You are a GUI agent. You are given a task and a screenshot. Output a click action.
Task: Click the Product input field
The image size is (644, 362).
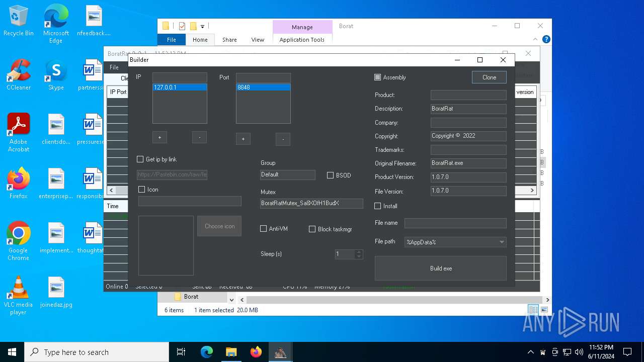click(x=468, y=95)
